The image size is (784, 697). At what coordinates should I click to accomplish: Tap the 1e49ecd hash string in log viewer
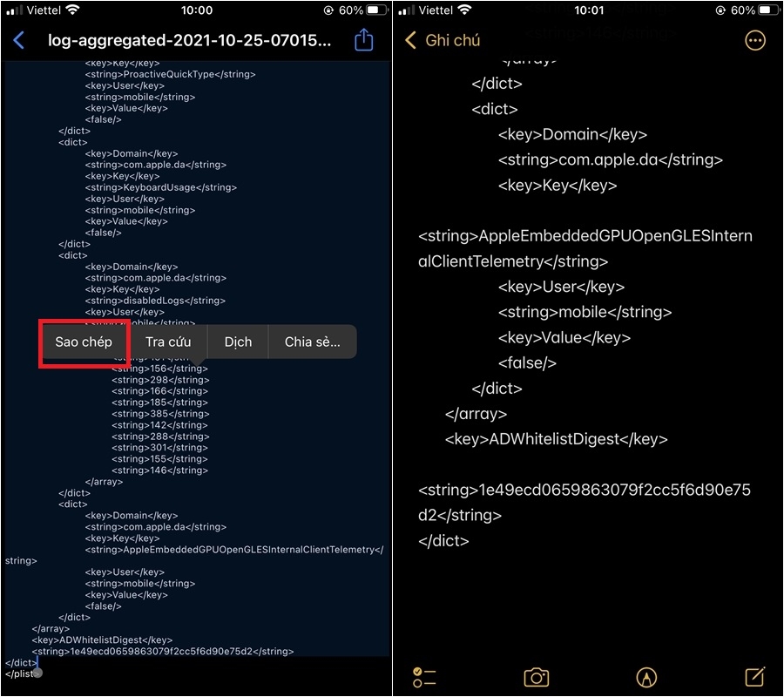pyautogui.click(x=163, y=652)
